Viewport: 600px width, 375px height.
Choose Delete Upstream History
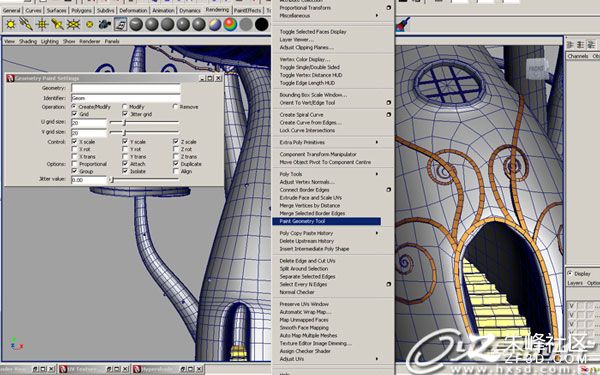pos(307,241)
